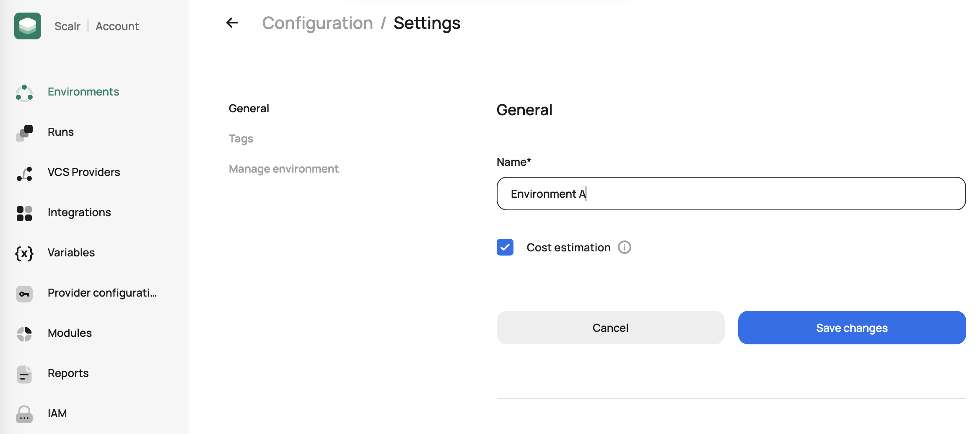
Task: Focus the Name input field
Action: [x=731, y=194]
